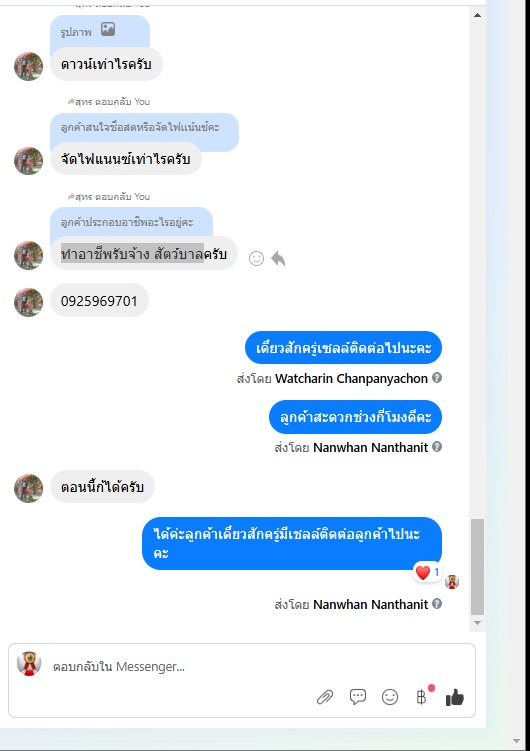
Task: React with emoji to the occupation reply
Action: pos(257,259)
